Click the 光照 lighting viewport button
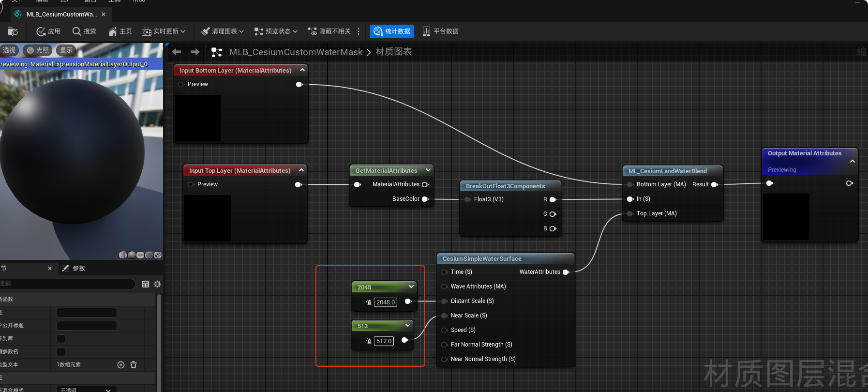Viewport: 868px width, 392px height. [38, 50]
